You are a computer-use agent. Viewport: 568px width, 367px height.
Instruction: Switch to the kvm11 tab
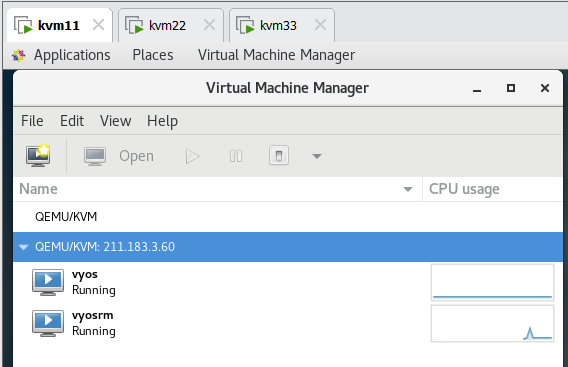coord(59,25)
